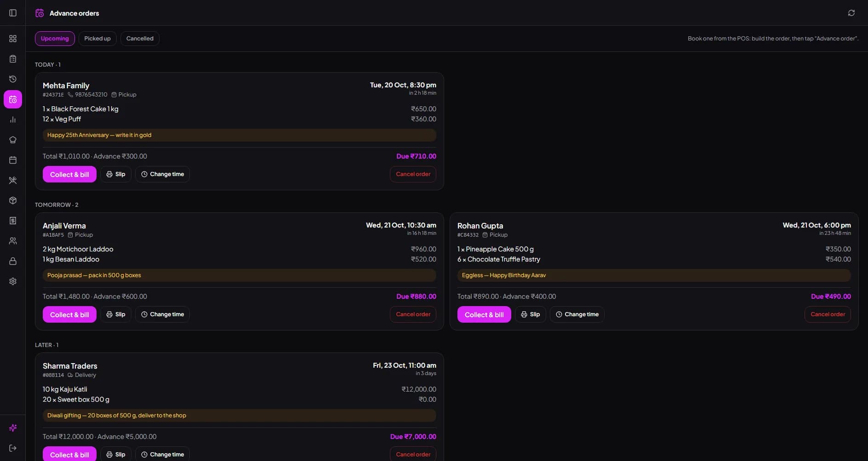Open the dollar receipt icon

click(x=13, y=221)
